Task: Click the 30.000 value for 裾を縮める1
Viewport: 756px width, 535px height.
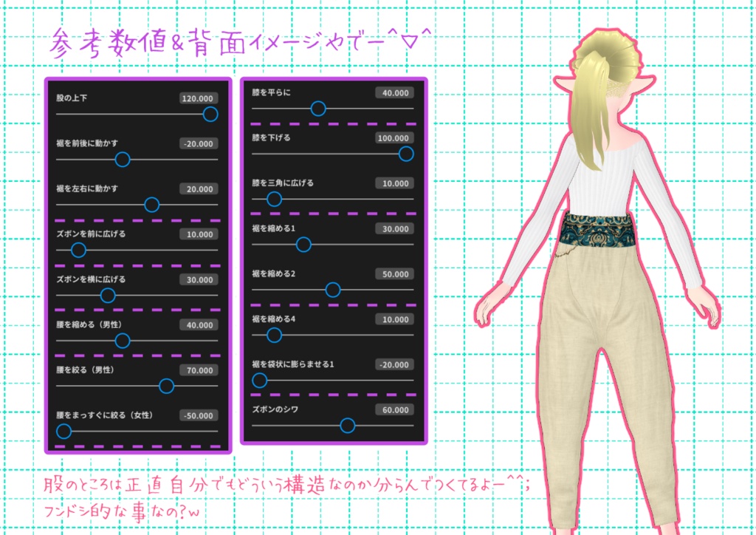Action: (x=395, y=229)
